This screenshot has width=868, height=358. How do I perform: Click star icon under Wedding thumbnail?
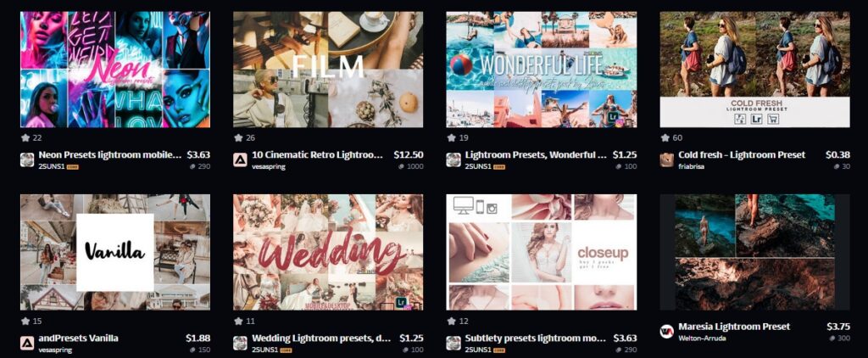point(238,321)
